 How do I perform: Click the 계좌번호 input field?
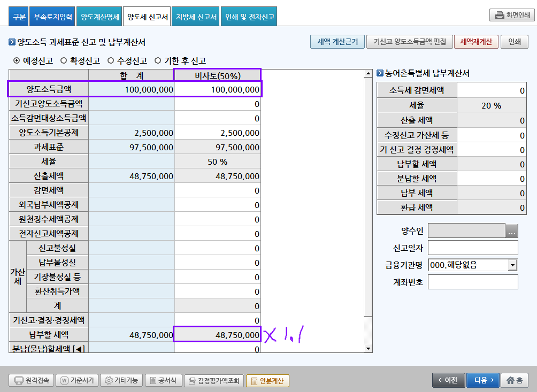[x=473, y=282]
